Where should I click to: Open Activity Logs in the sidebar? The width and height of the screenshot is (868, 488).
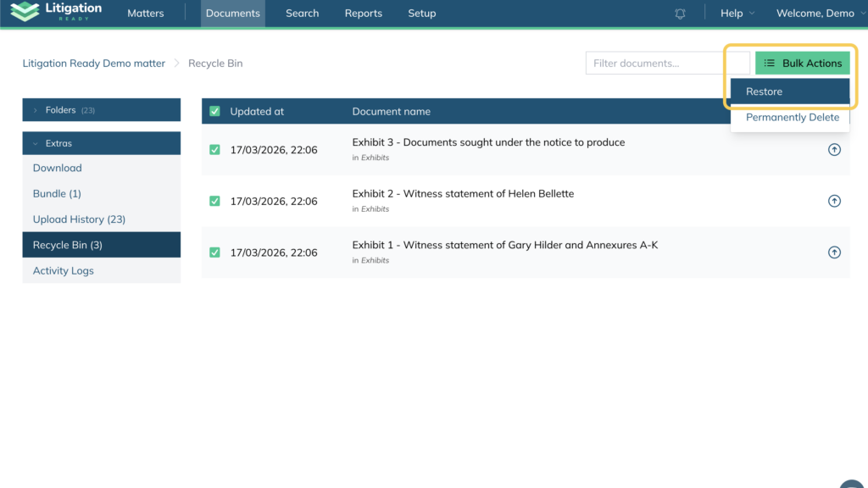64,271
